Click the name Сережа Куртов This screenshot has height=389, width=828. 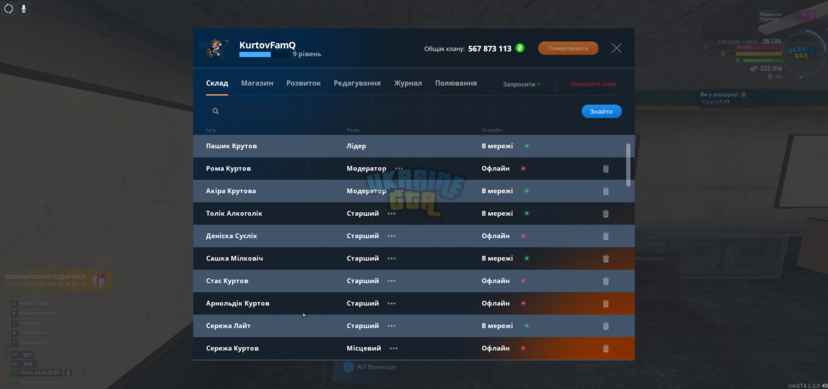tap(232, 348)
